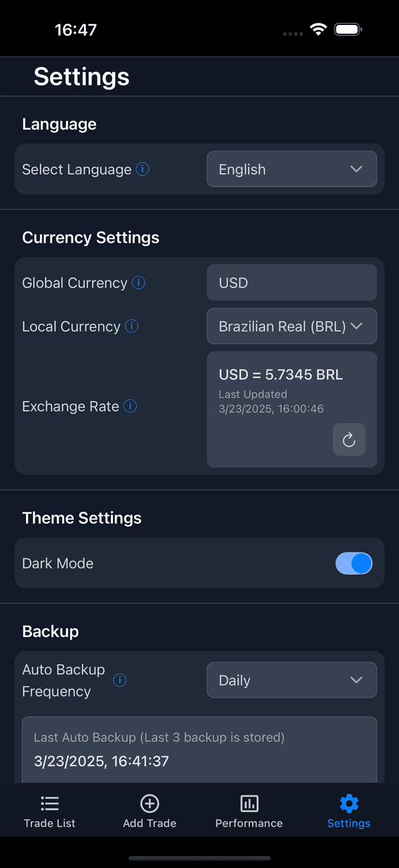
Task: Disable Dark Mode
Action: [354, 563]
